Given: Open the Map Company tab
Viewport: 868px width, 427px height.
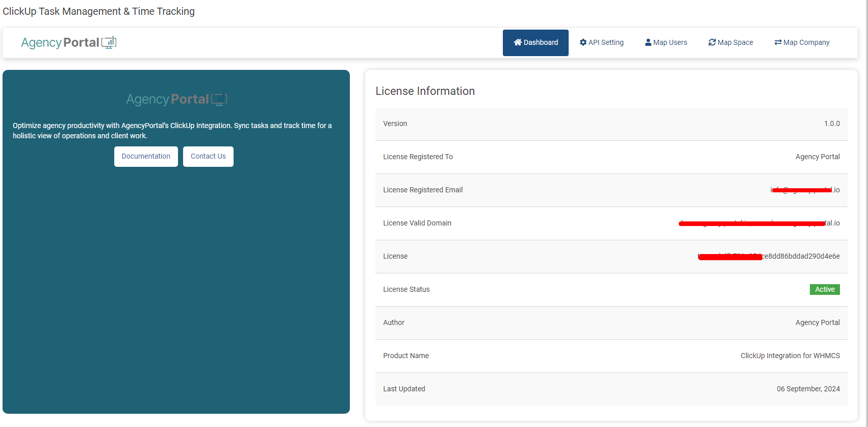Looking at the screenshot, I should point(802,43).
